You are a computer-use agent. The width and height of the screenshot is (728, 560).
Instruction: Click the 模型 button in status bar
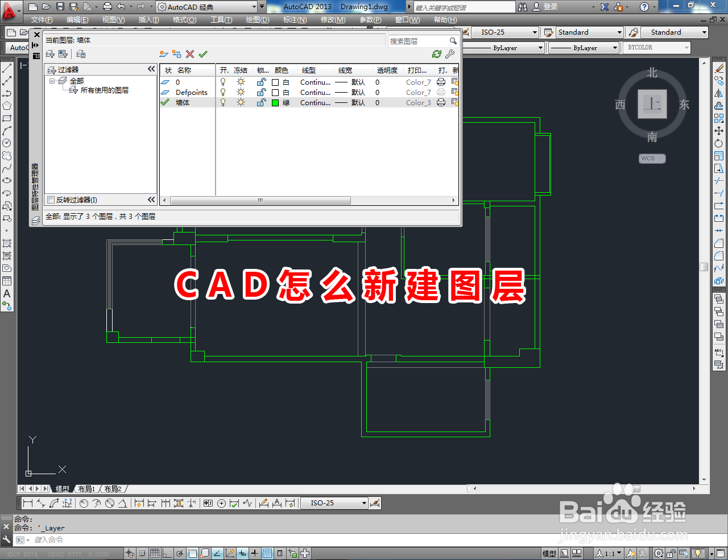(549, 553)
